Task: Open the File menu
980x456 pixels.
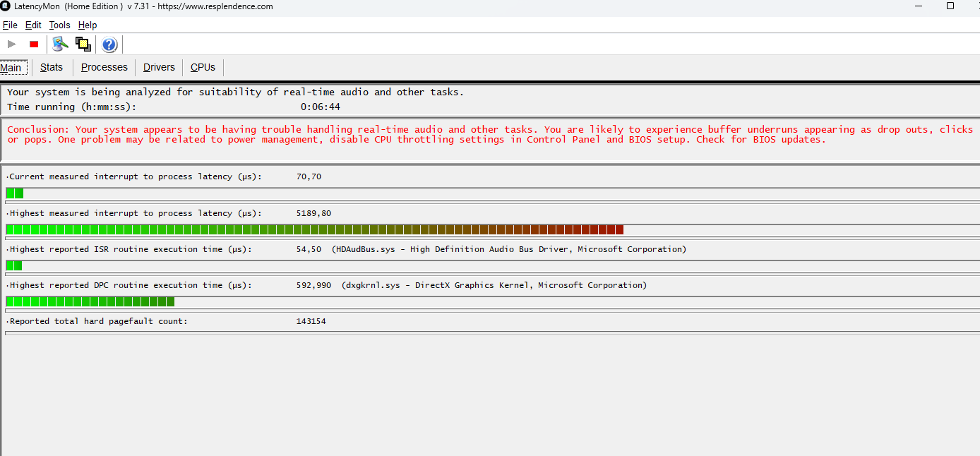Action: coord(10,25)
